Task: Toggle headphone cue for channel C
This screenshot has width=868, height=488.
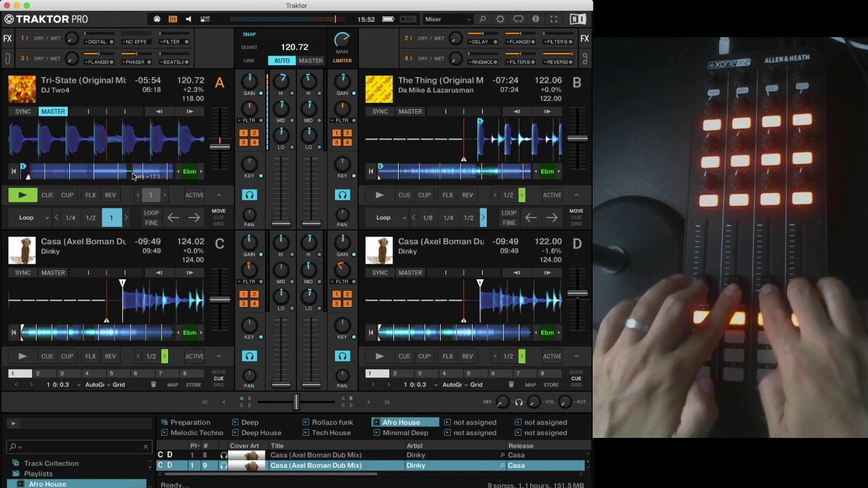Action: (x=250, y=357)
